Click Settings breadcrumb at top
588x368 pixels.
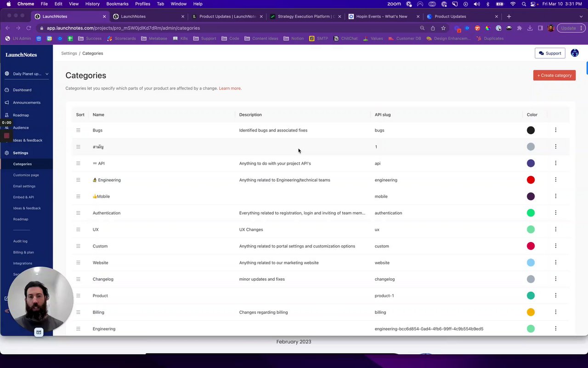click(69, 53)
